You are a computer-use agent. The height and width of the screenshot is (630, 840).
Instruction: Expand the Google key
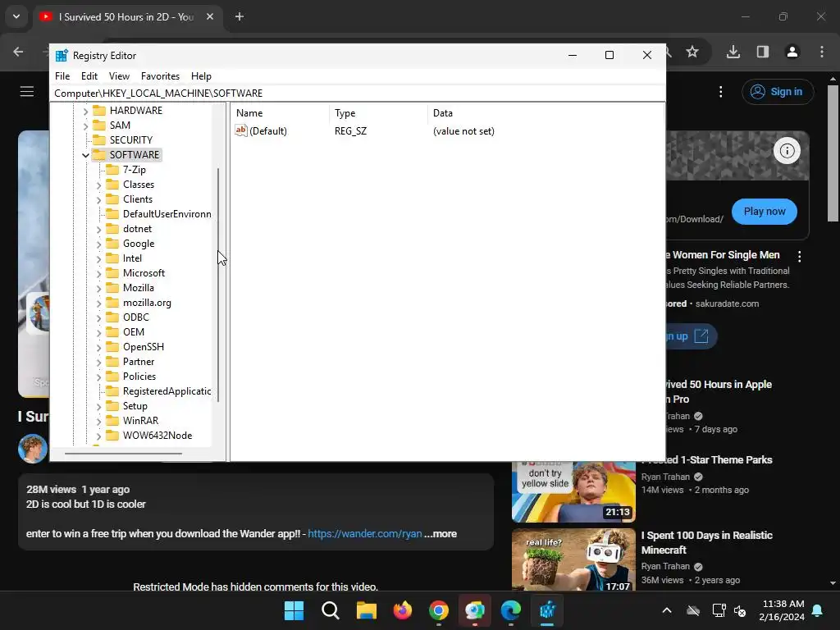pyautogui.click(x=98, y=244)
